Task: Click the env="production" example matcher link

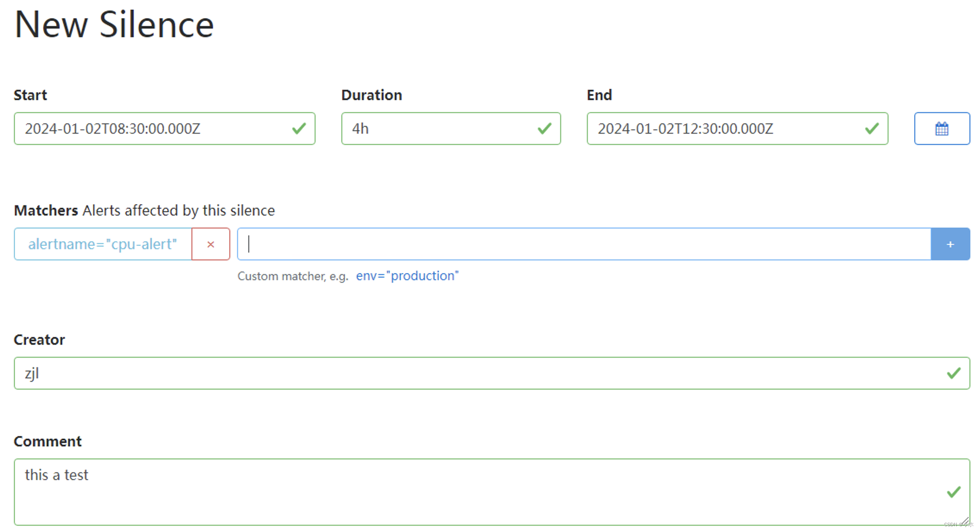Action: tap(407, 276)
